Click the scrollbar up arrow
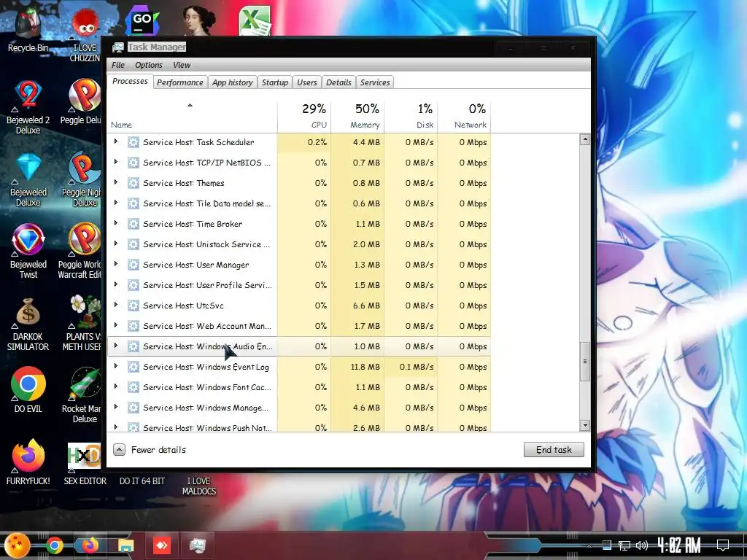 click(x=584, y=139)
